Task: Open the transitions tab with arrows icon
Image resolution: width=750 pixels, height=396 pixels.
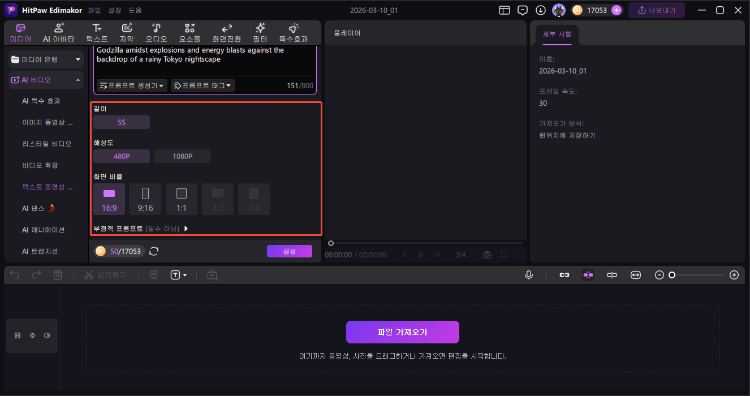Action: 227,33
